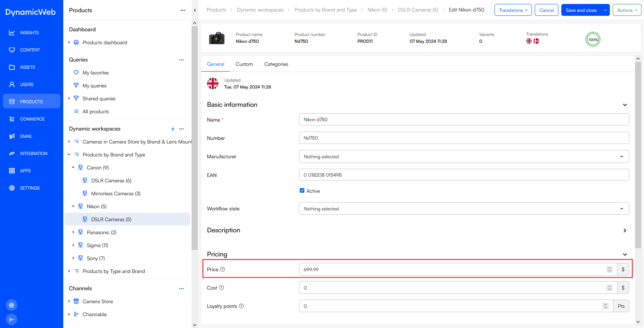Collapse the Pricing section
This screenshot has height=328, width=644.
pos(625,255)
